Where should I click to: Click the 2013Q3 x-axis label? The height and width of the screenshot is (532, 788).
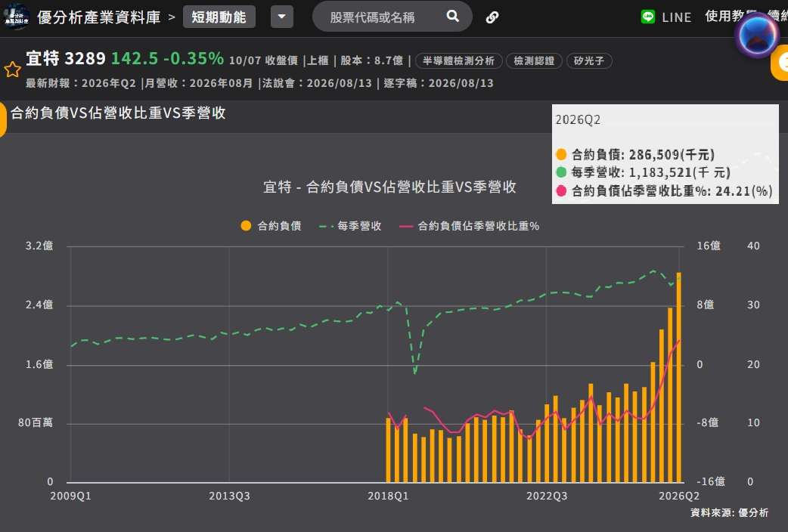[x=229, y=496]
